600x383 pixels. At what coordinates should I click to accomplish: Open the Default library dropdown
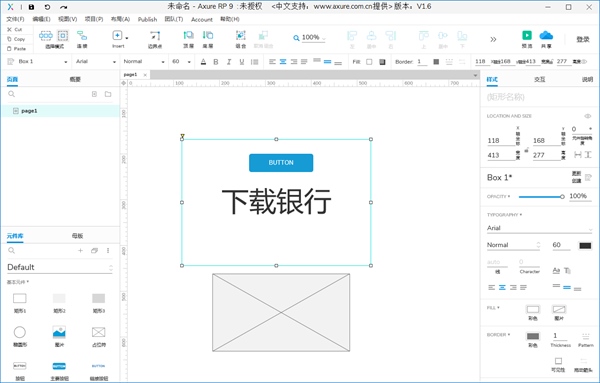click(60, 267)
